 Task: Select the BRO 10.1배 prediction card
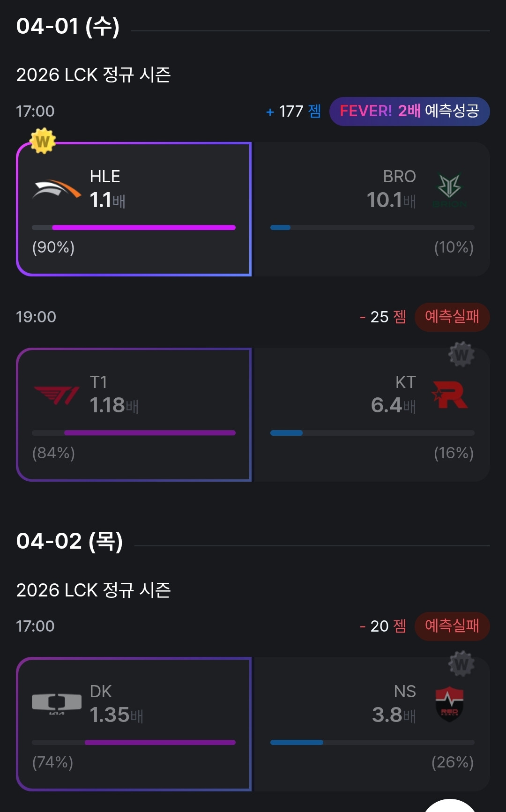pos(372,209)
